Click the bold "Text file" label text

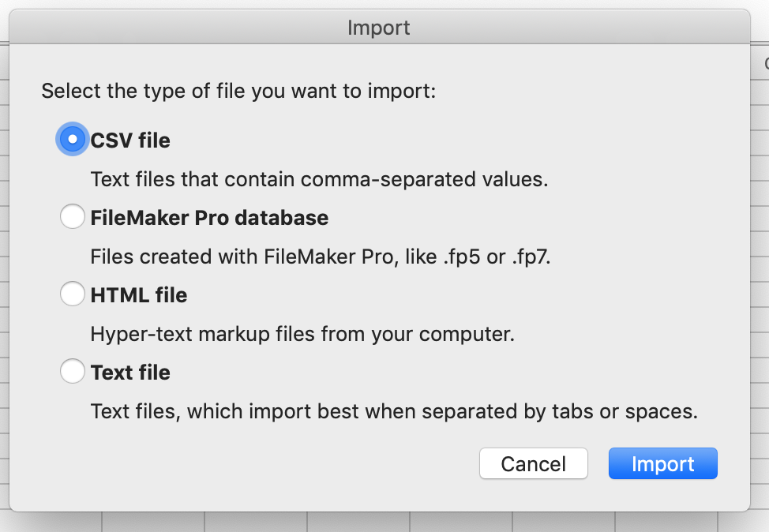(130, 373)
